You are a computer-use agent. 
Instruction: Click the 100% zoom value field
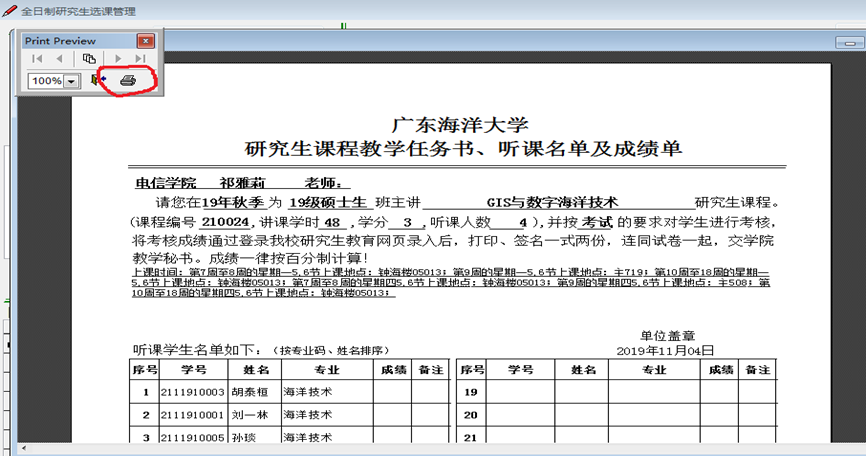point(45,81)
